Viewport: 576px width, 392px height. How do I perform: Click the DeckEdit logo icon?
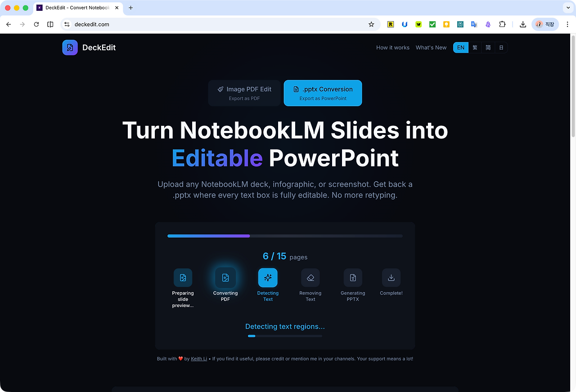tap(70, 48)
